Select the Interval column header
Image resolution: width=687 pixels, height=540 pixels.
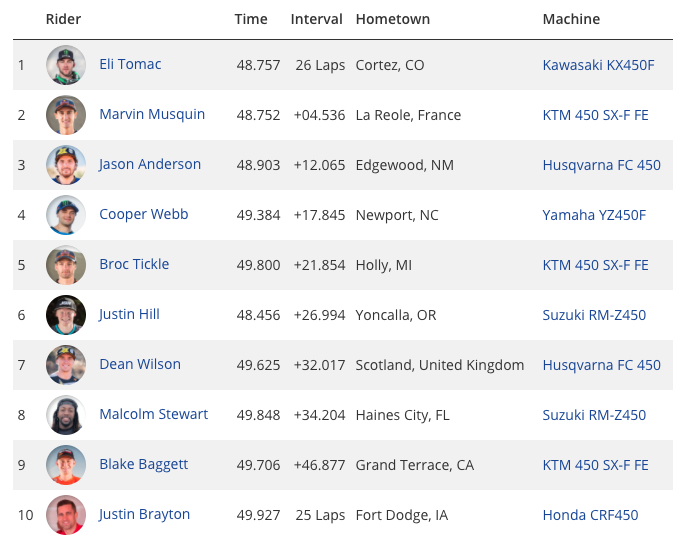coord(316,19)
